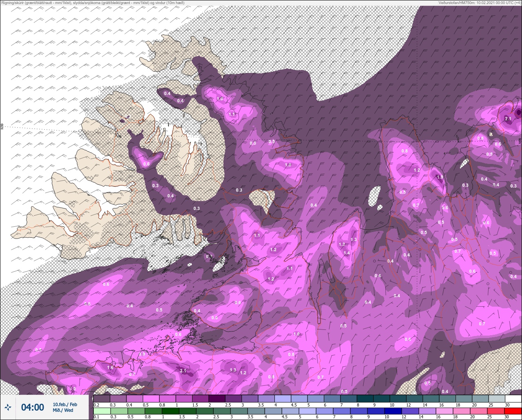Click the weather office logo icon
This screenshot has width=522, height=420.
8,407
